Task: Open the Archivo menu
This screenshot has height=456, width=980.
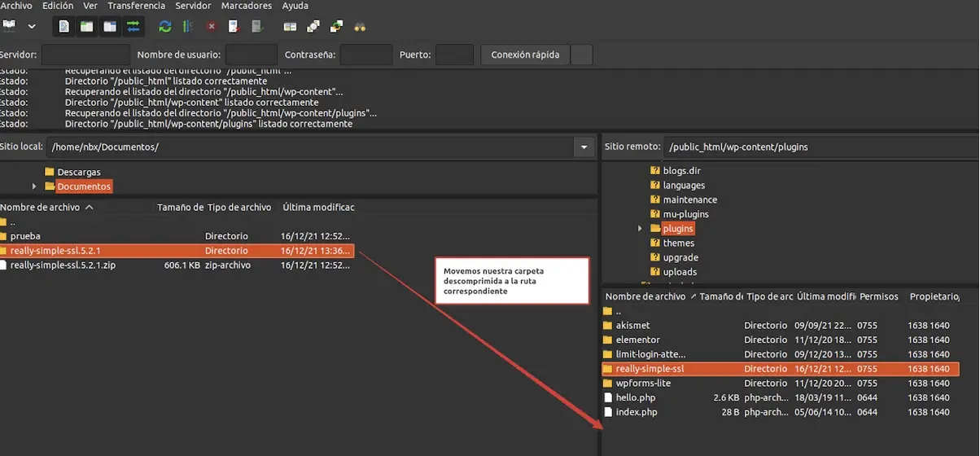Action: click(x=16, y=6)
